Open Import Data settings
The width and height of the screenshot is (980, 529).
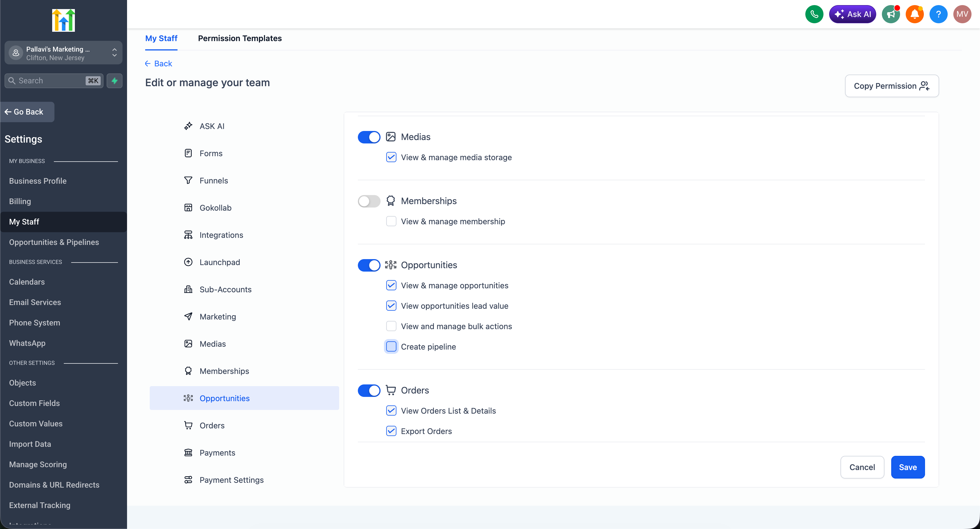coord(30,444)
